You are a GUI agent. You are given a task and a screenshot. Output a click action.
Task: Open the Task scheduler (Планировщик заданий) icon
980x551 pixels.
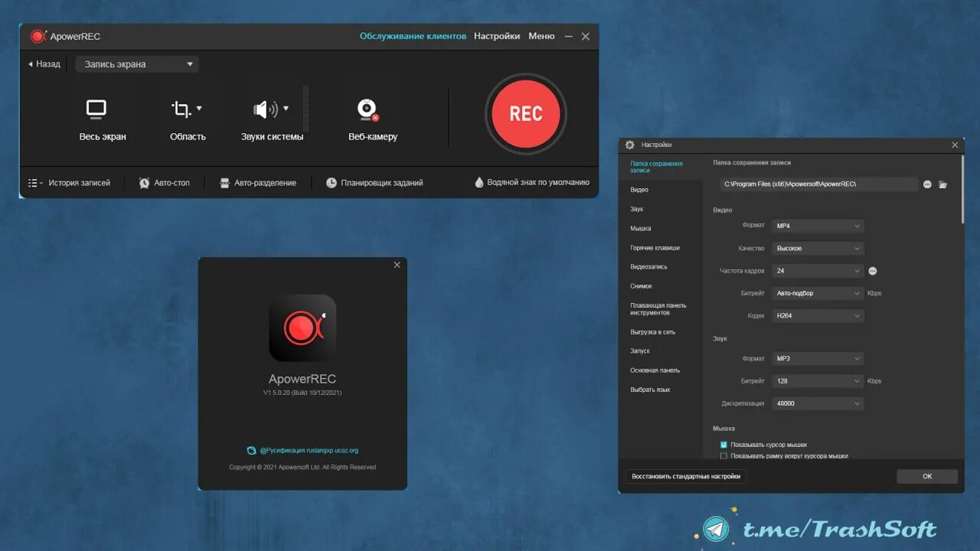(x=332, y=183)
